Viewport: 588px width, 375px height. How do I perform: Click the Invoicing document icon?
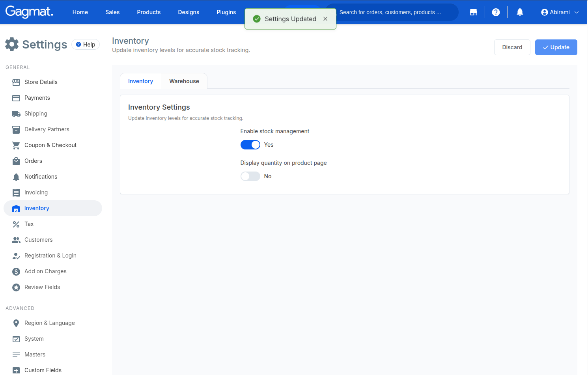[16, 192]
